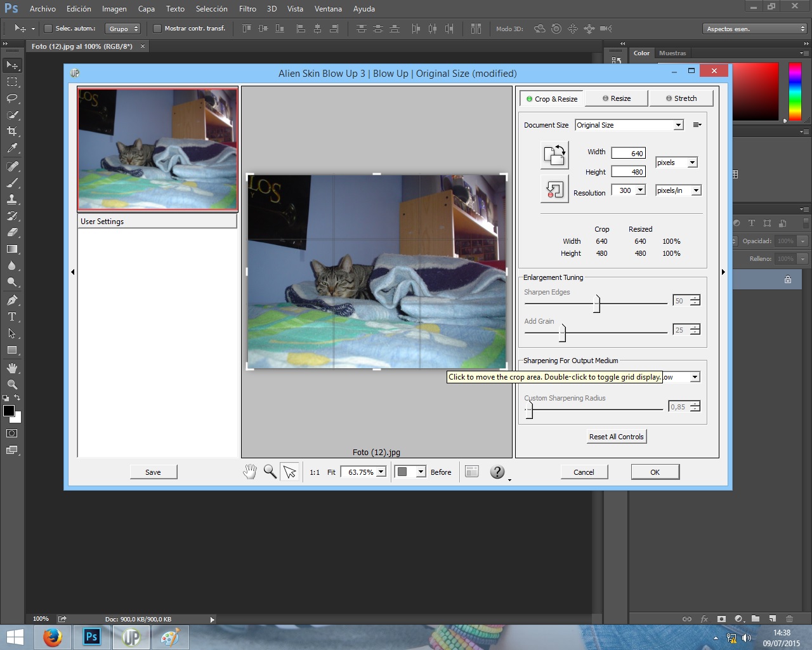Open the Grupo dropdown in options bar
This screenshot has height=650, width=812.
coord(123,29)
